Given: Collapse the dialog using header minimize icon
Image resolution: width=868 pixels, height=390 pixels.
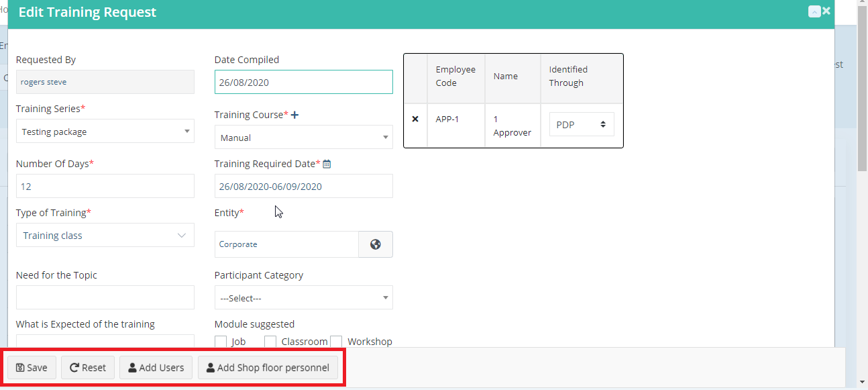Looking at the screenshot, I should tap(814, 11).
